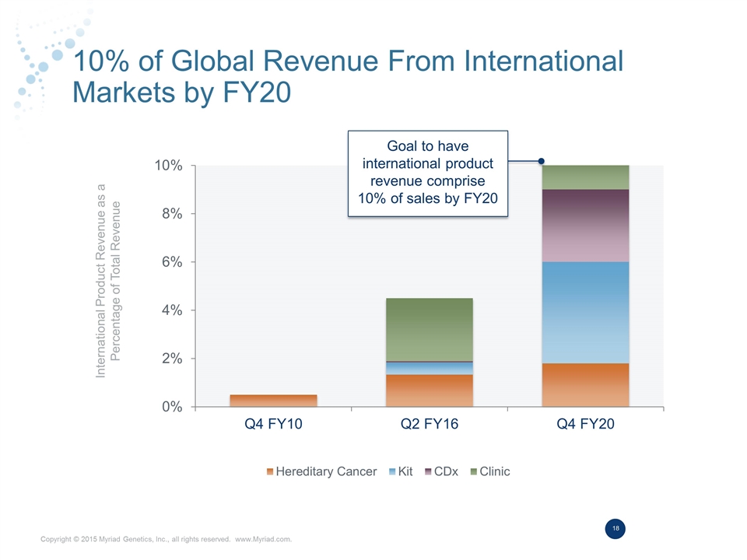Click the Q4 FY20 axis label
This screenshot has height=560, width=747.
click(584, 425)
